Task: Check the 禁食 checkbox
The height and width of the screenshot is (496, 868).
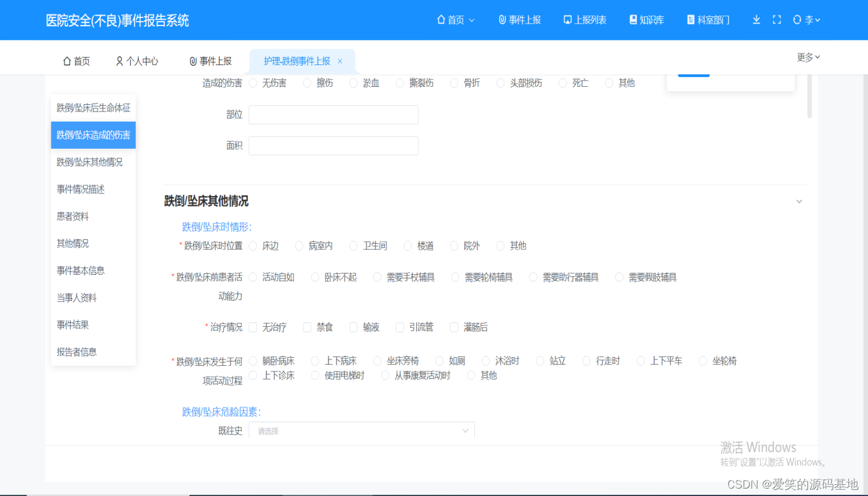Action: point(308,327)
